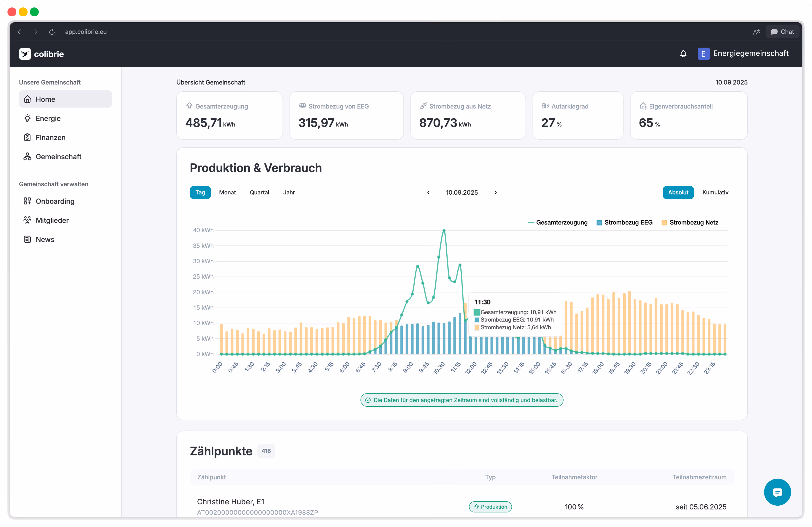Switch to the Monat tab
The height and width of the screenshot is (527, 812).
point(227,192)
